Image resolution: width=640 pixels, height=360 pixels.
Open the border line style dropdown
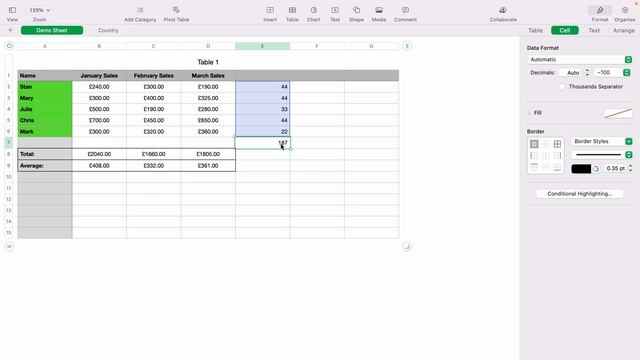(602, 155)
